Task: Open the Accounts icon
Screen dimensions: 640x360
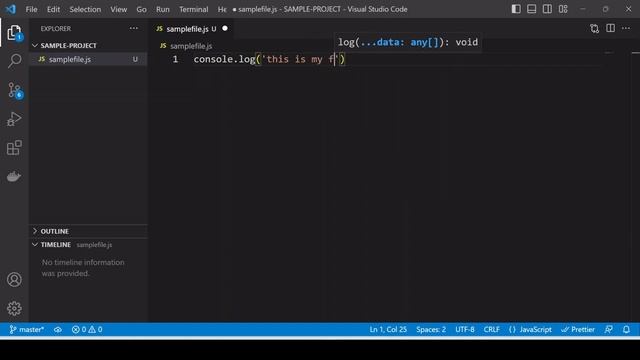Action: (x=14, y=280)
